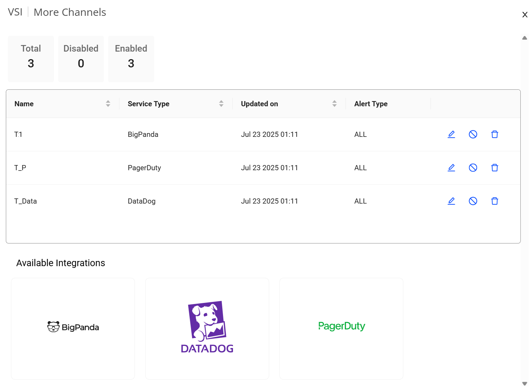The width and height of the screenshot is (532, 392).
Task: Show Total channels card
Action: [31, 59]
